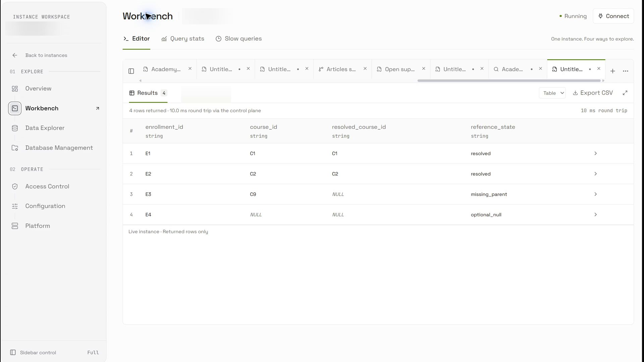This screenshot has width=644, height=362.
Task: Open Platform in the sidebar
Action: coord(38,226)
